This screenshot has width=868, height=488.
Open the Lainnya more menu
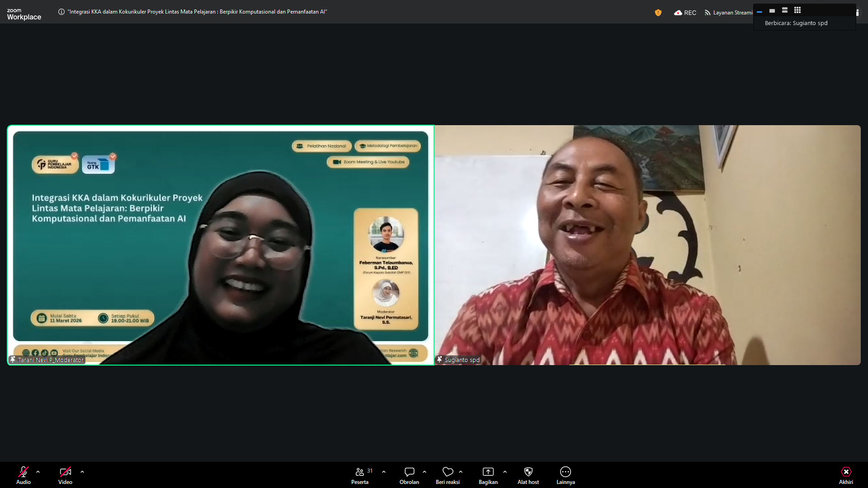tap(566, 475)
